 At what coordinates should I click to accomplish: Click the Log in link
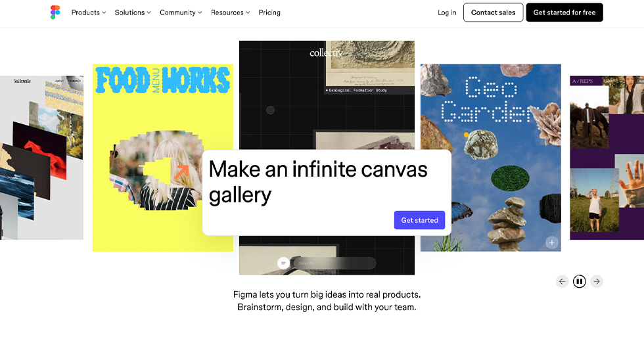click(447, 12)
